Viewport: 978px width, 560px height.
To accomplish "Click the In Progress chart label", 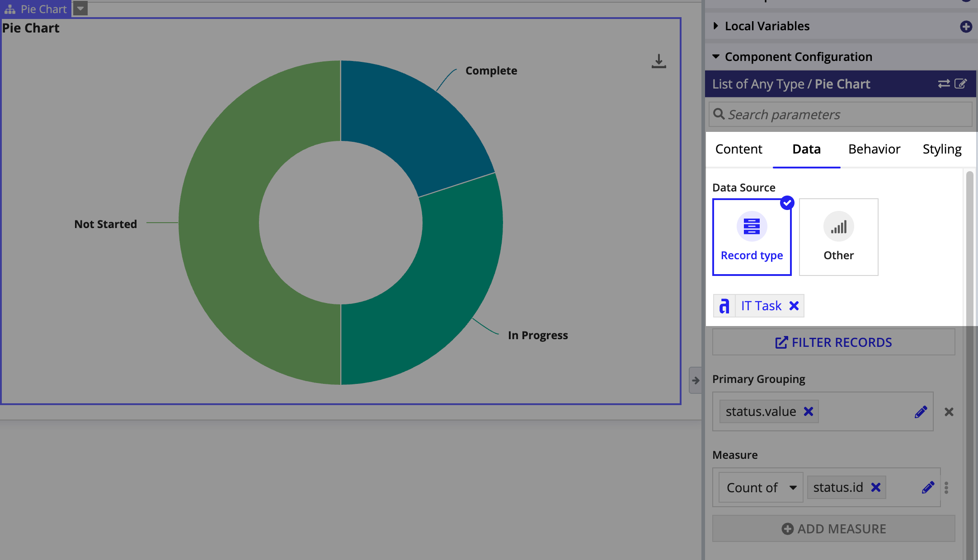I will (538, 336).
